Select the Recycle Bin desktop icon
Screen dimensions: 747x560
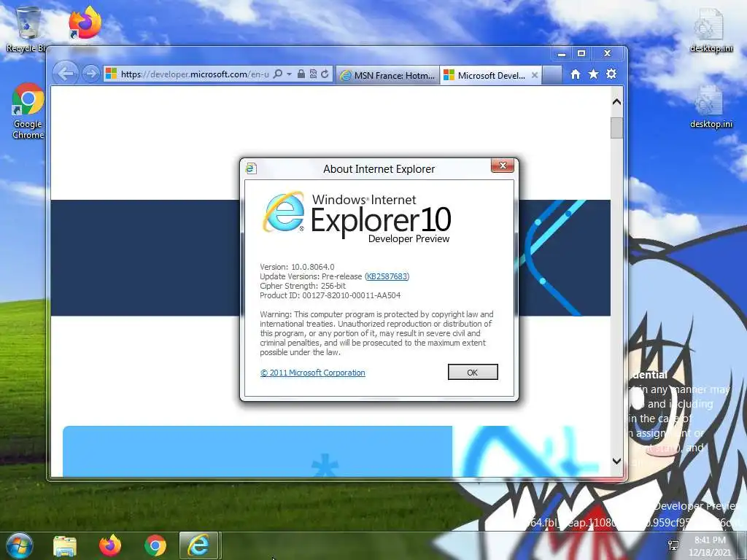[x=27, y=29]
